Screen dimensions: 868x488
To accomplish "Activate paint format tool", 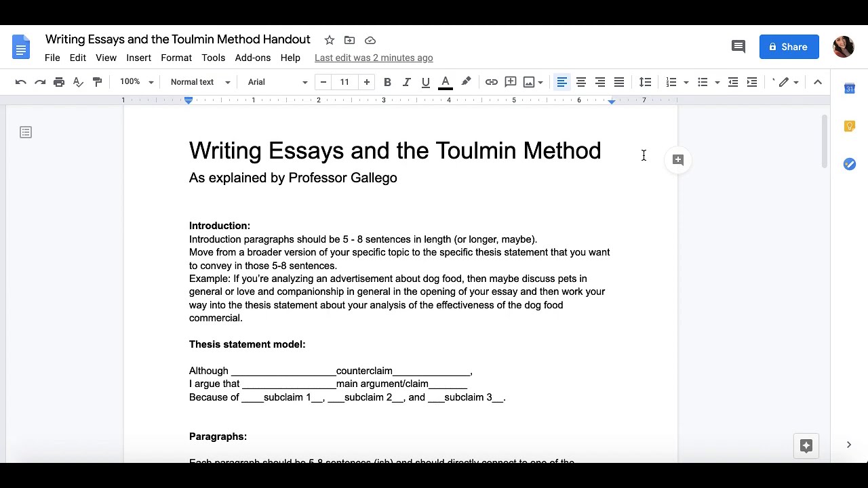I will pyautogui.click(x=97, y=82).
